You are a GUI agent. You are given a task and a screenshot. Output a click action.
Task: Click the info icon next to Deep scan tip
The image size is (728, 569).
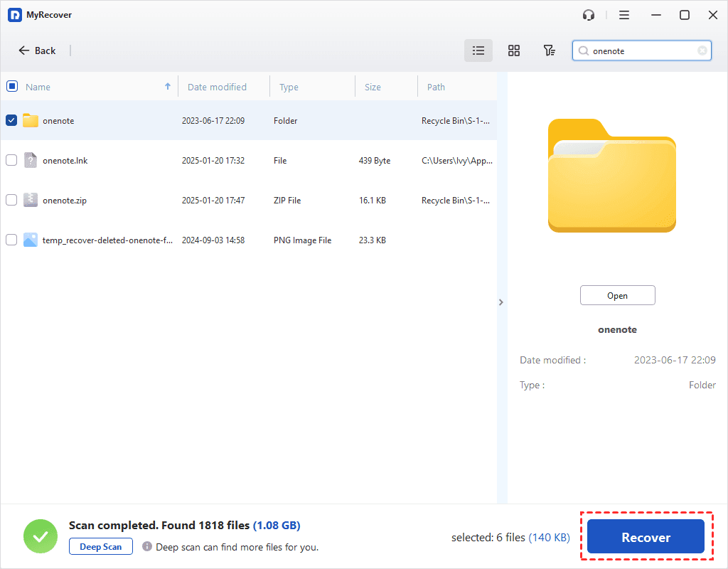[x=149, y=547]
